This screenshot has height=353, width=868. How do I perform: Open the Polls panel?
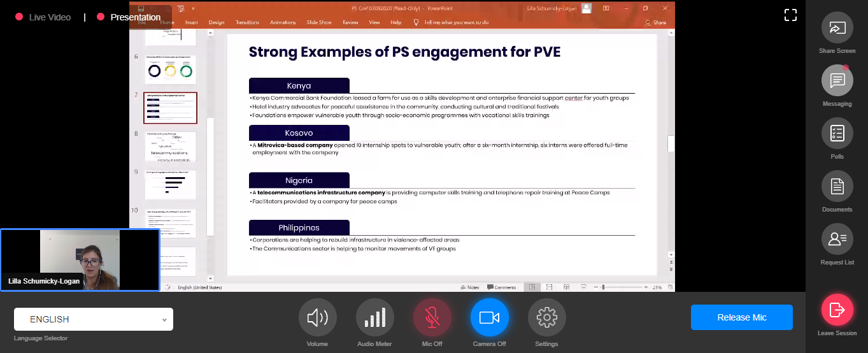837,133
